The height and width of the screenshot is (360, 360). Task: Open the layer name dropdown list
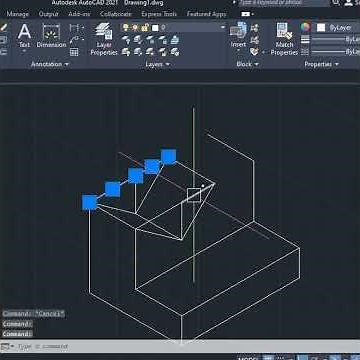(x=223, y=27)
